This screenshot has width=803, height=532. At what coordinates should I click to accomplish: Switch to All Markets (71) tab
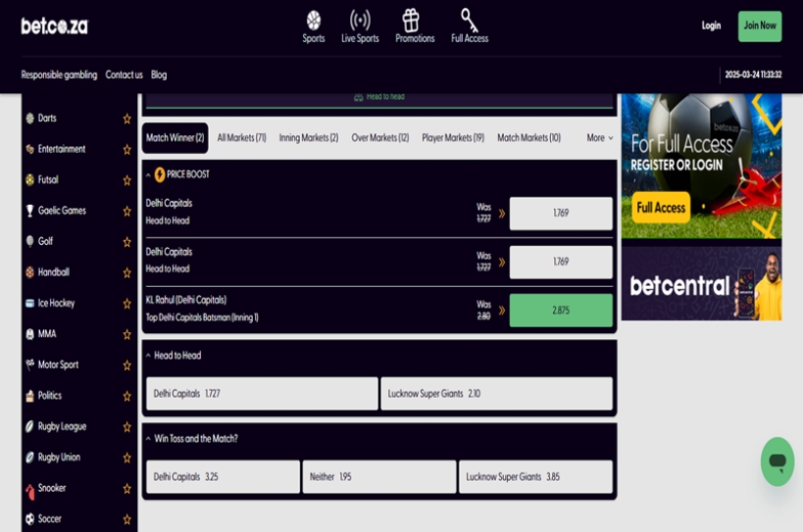[x=242, y=137]
